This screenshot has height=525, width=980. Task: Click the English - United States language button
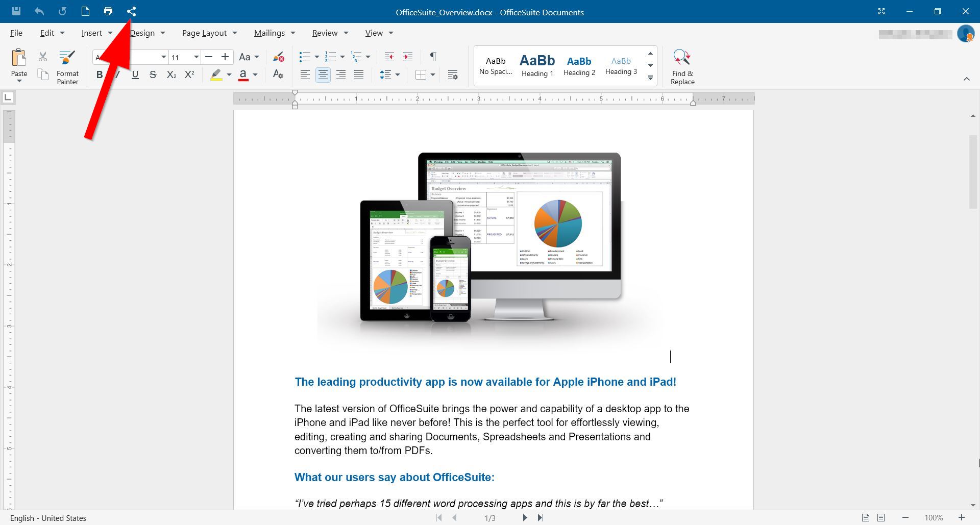coord(48,518)
